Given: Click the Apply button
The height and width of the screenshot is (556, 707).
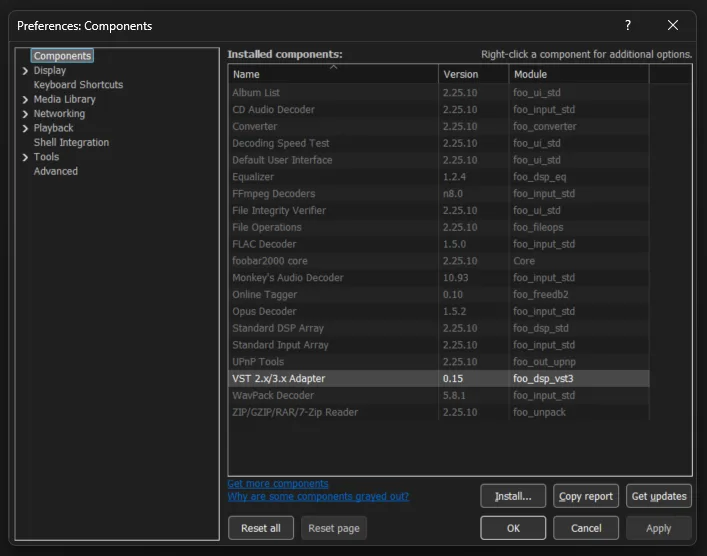Looking at the screenshot, I should (x=659, y=528).
